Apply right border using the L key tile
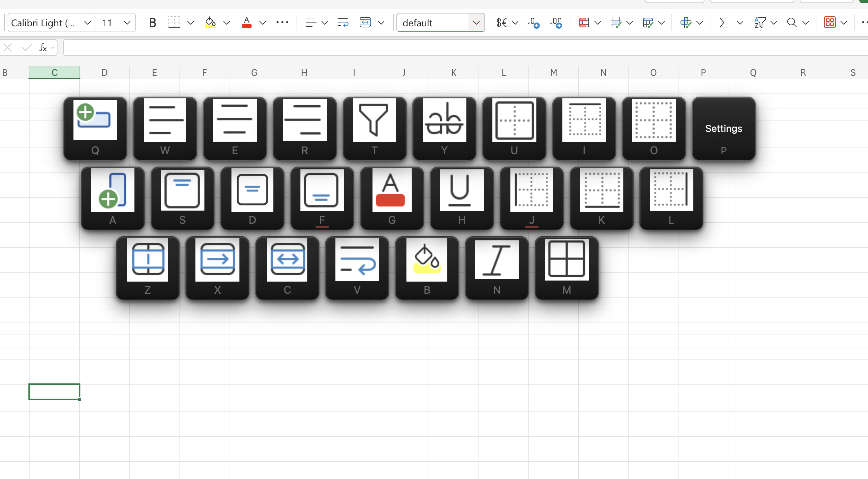 click(671, 198)
